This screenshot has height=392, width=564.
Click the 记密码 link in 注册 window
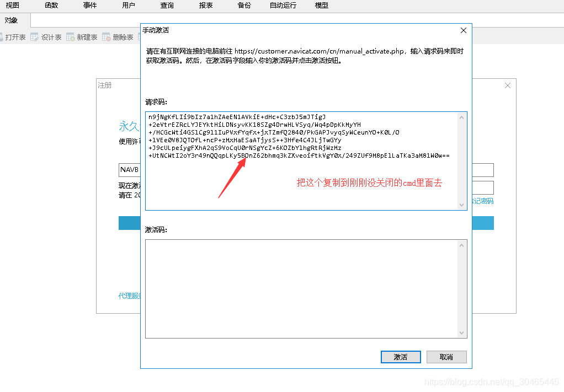483,201
